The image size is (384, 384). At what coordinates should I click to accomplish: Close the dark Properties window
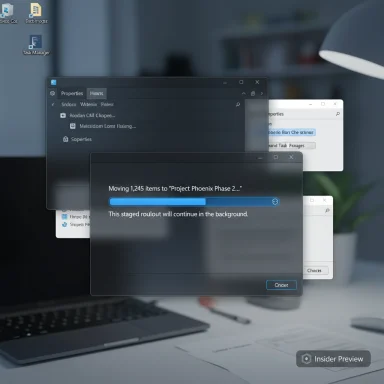(257, 82)
